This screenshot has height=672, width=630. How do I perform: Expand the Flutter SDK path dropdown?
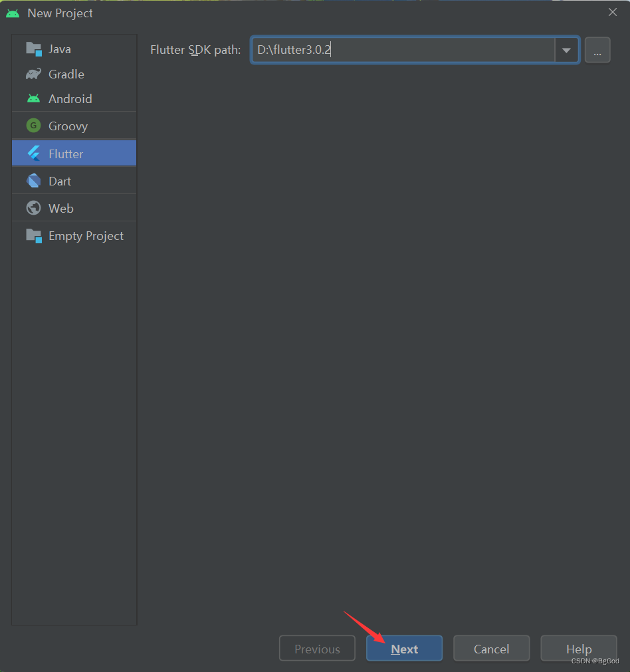(x=566, y=50)
